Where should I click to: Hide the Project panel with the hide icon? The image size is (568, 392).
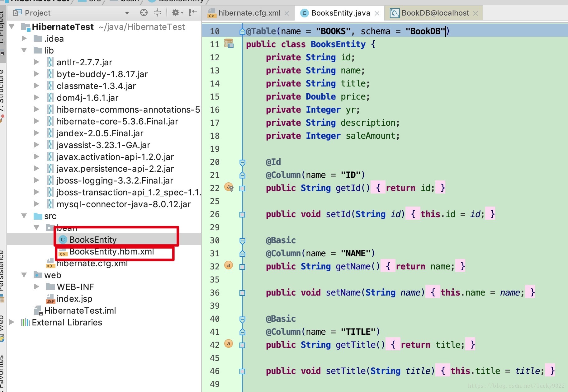pos(193,12)
